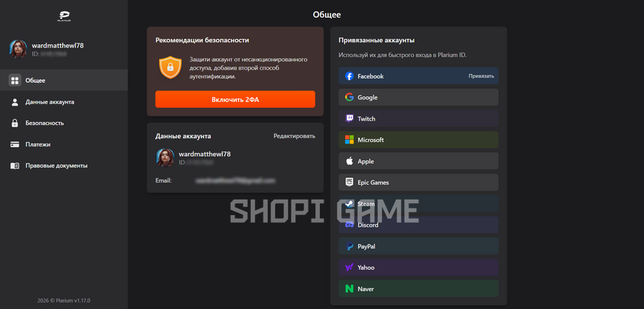
Task: Click the Общее page title
Action: pyautogui.click(x=327, y=15)
